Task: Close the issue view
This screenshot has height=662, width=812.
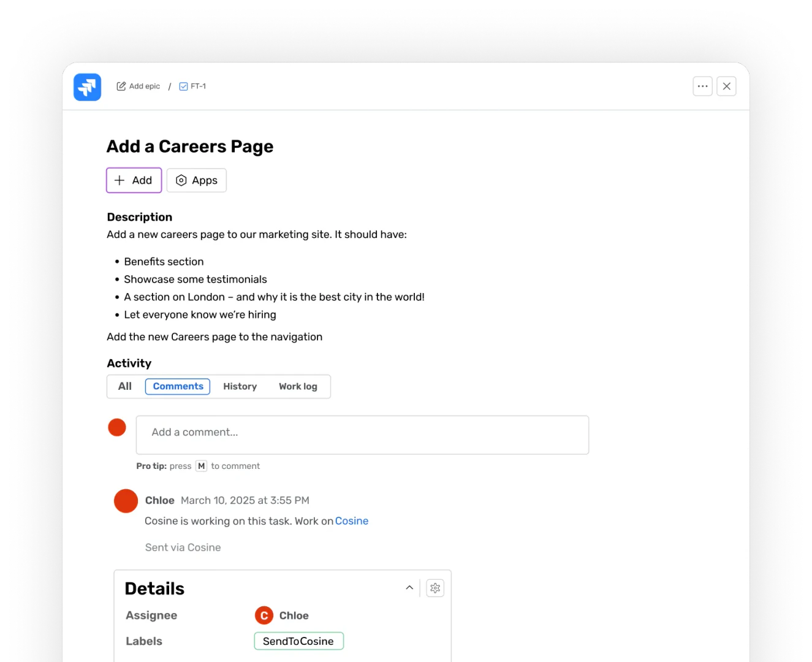Action: (x=726, y=86)
